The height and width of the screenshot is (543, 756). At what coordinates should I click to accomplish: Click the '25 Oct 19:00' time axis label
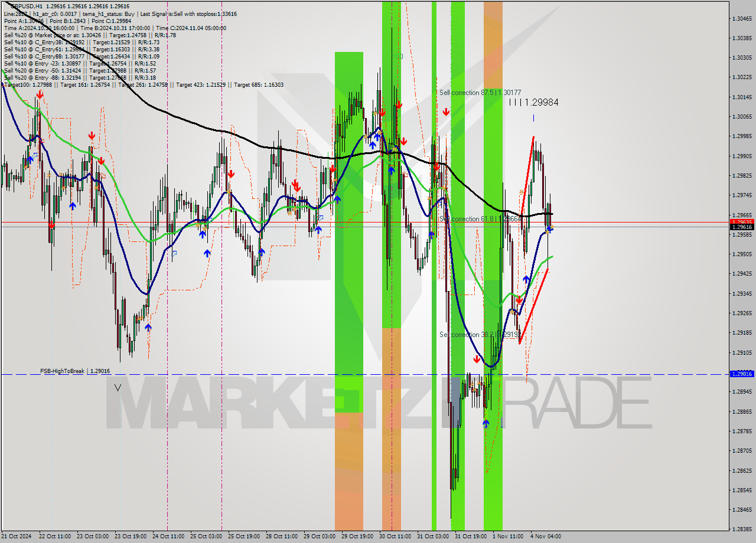[x=244, y=537]
